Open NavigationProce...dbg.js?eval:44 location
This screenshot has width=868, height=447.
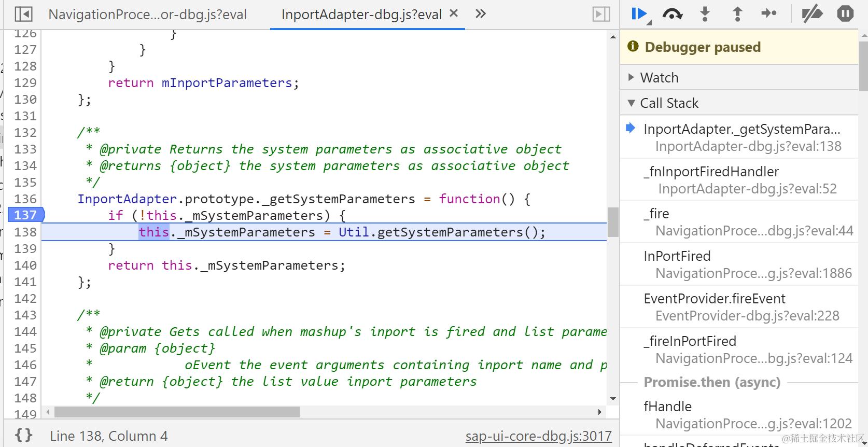pyautogui.click(x=754, y=231)
